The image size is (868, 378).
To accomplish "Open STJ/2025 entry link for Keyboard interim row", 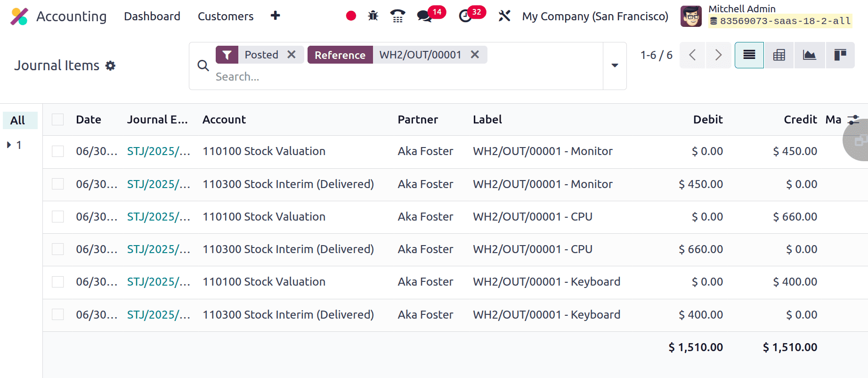I will (159, 314).
